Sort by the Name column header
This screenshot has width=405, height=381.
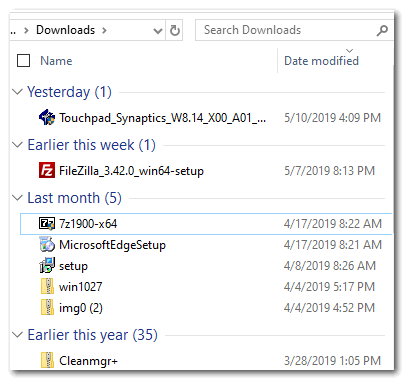56,61
